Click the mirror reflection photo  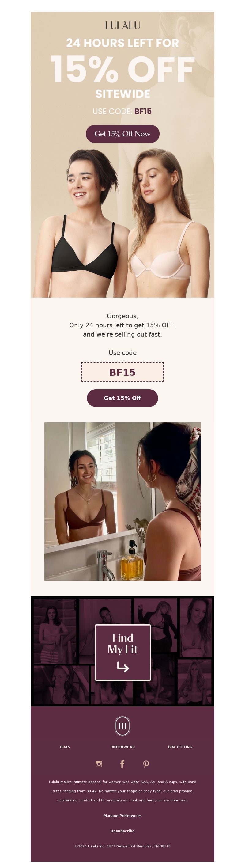(x=123, y=501)
